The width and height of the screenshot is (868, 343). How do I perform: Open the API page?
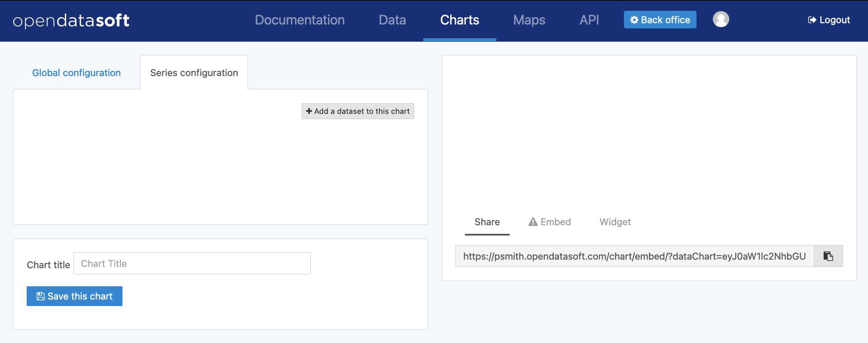coord(589,20)
